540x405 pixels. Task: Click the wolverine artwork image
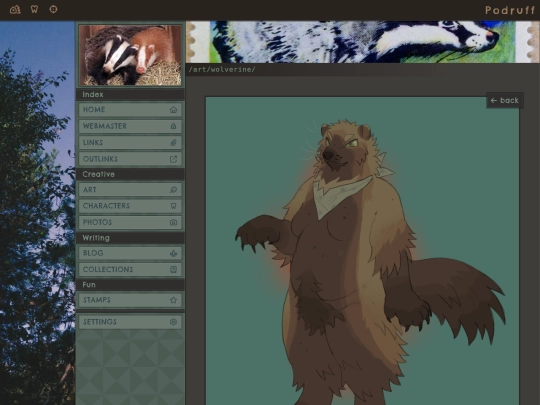362,251
